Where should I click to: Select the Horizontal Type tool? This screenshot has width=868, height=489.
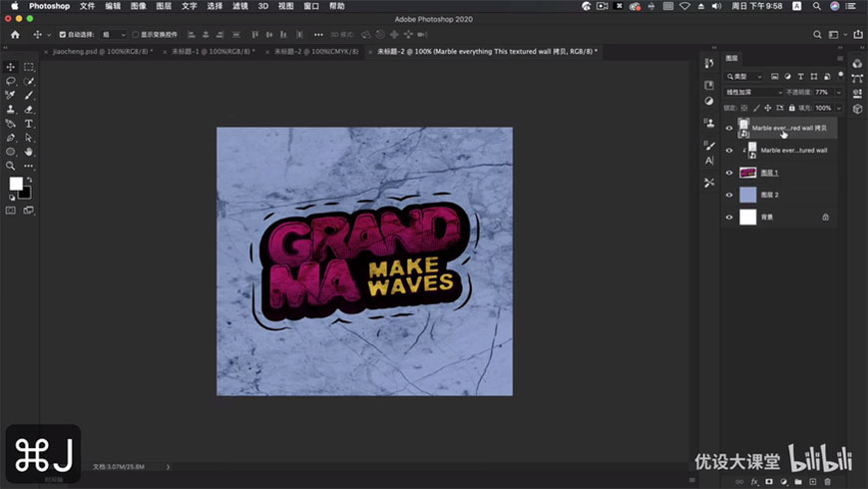click(29, 124)
